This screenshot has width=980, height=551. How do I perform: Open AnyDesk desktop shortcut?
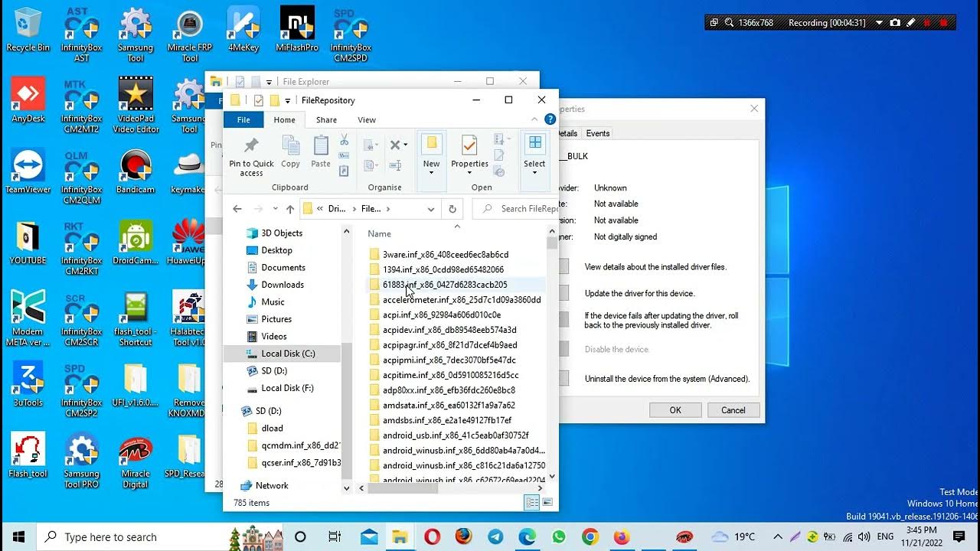(28, 99)
